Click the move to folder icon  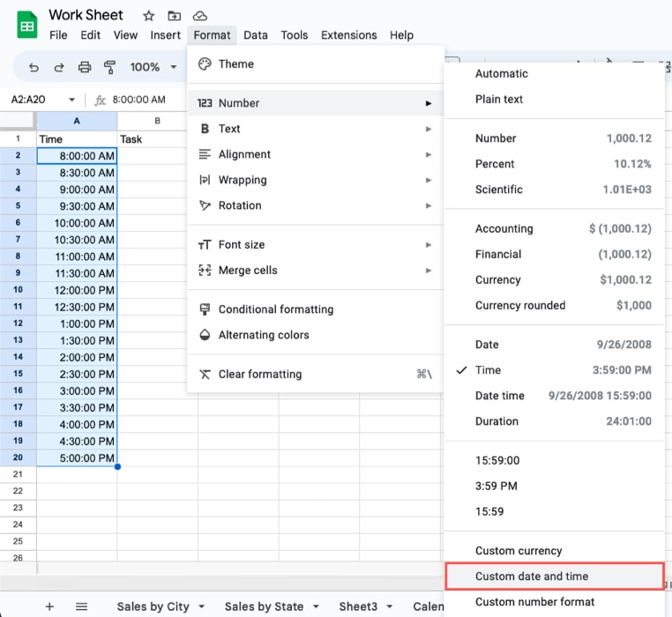(x=174, y=16)
